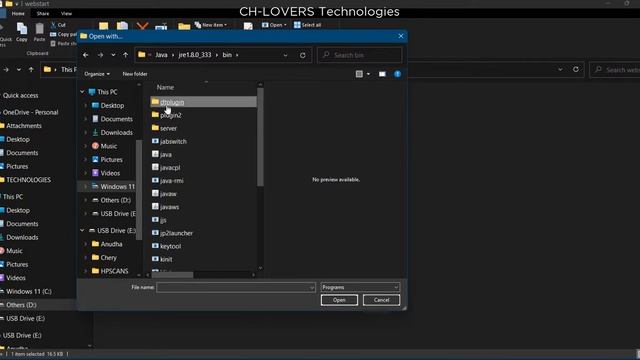This screenshot has width=640, height=360.
Task: Click the Name column header
Action: [165, 87]
